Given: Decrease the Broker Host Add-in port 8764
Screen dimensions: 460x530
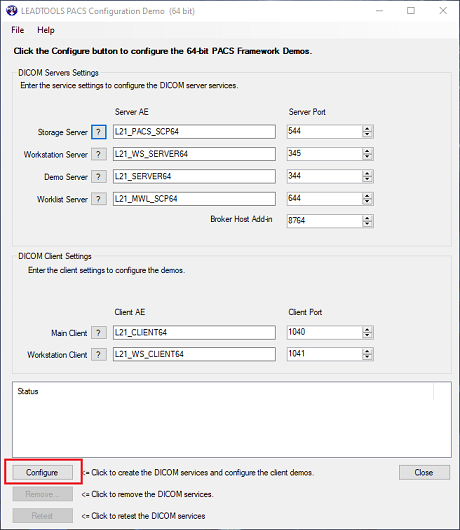Looking at the screenshot, I should point(367,224).
